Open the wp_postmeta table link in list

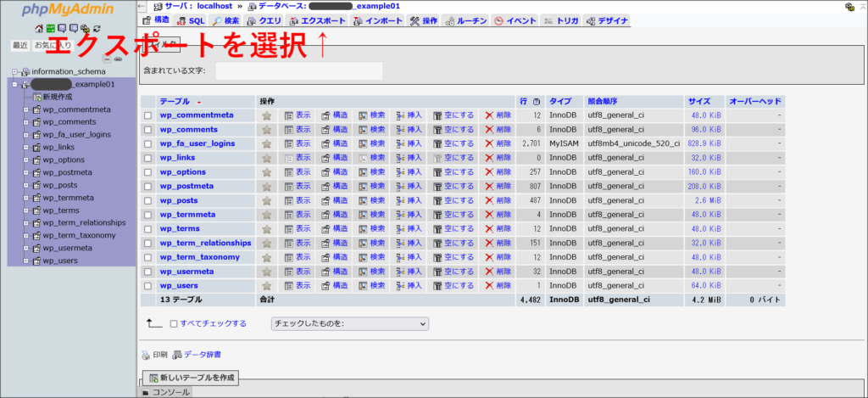tap(186, 186)
